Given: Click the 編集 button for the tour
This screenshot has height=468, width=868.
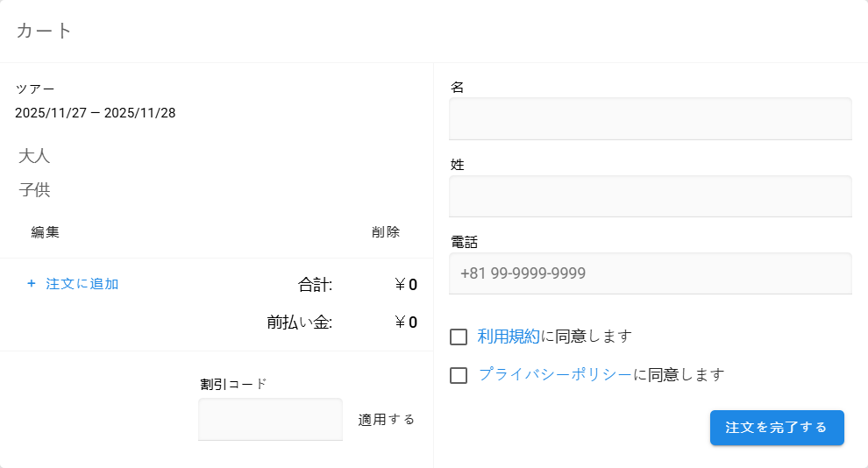Looking at the screenshot, I should click(46, 232).
